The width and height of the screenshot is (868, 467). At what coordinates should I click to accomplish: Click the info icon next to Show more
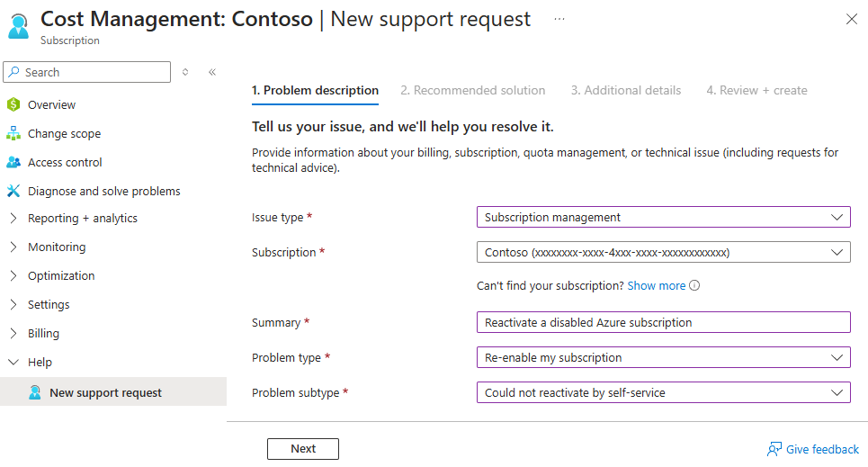coord(694,285)
